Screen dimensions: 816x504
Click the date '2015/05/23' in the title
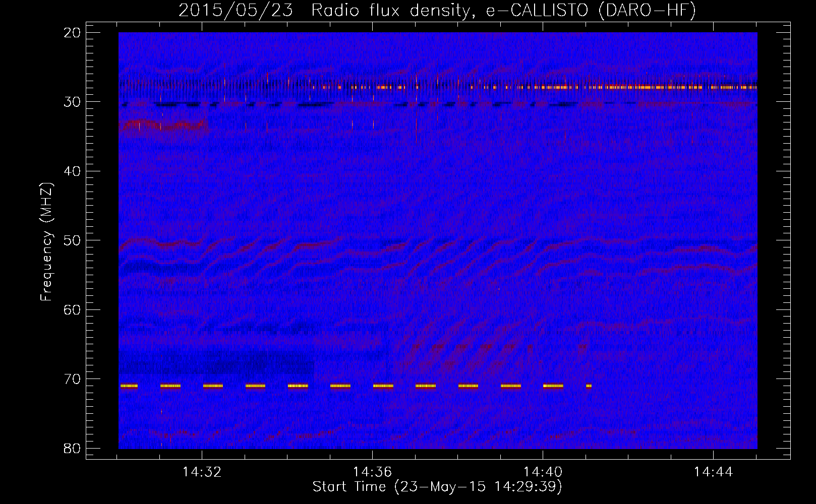click(x=236, y=10)
